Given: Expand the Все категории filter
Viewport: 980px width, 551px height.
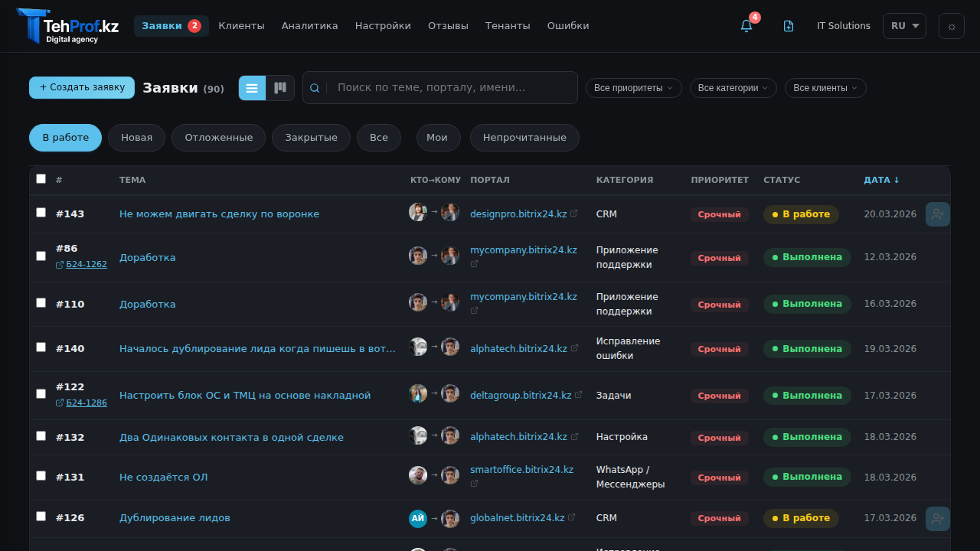Looking at the screenshot, I should click(x=733, y=87).
